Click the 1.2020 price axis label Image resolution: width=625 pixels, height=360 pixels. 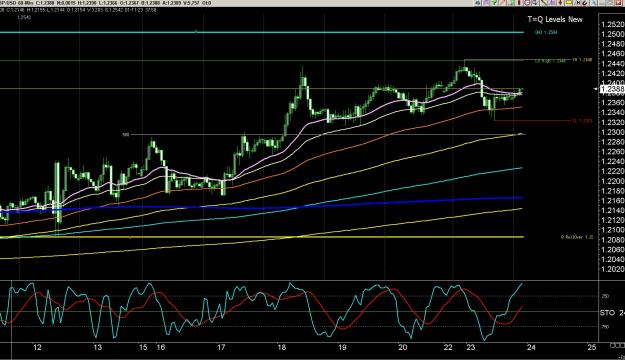coord(613,269)
